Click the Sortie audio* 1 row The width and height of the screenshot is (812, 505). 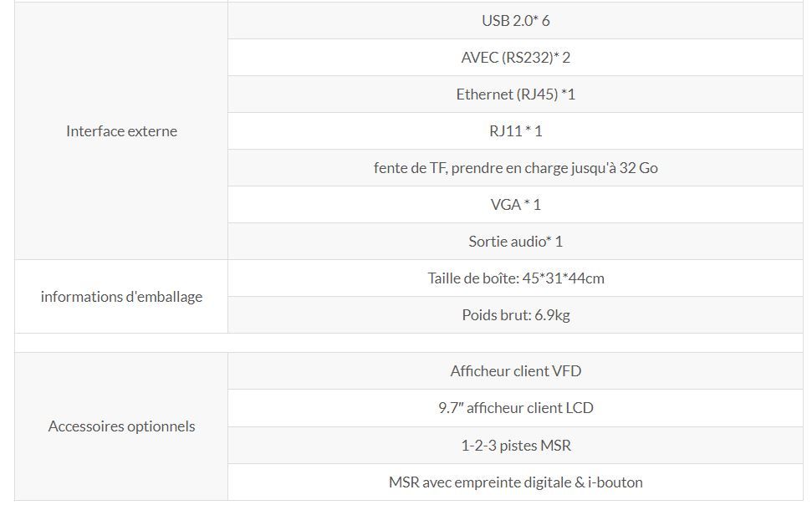coord(515,242)
